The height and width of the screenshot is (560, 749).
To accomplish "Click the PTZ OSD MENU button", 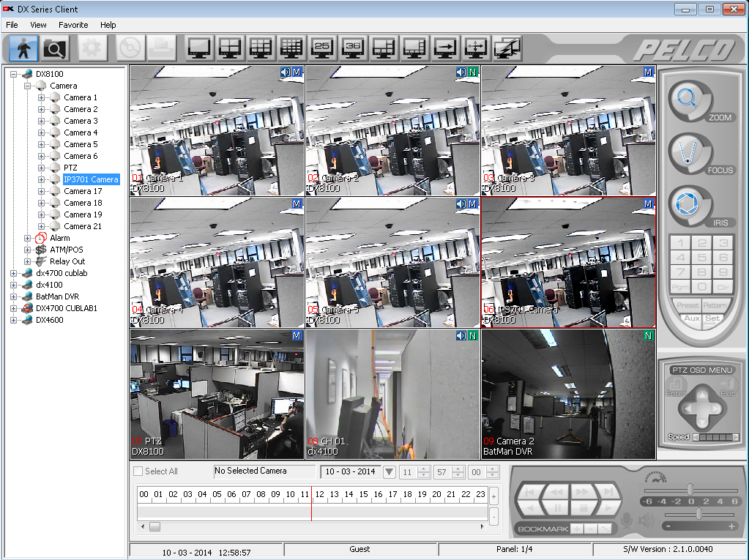I will (702, 370).
